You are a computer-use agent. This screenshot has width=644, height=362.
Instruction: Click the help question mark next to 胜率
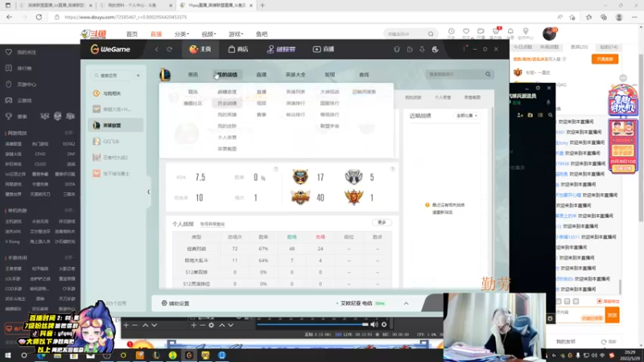(x=275, y=169)
